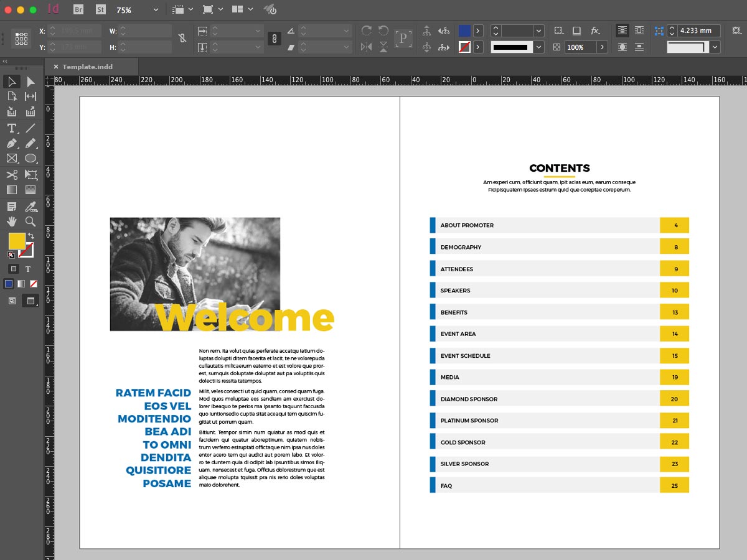Choose the Rectangle Frame tool
The image size is (747, 560).
pyautogui.click(x=12, y=159)
